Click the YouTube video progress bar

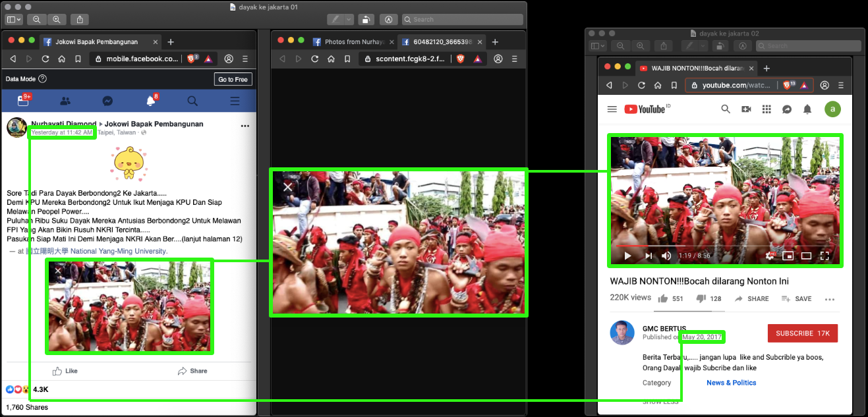click(x=725, y=246)
